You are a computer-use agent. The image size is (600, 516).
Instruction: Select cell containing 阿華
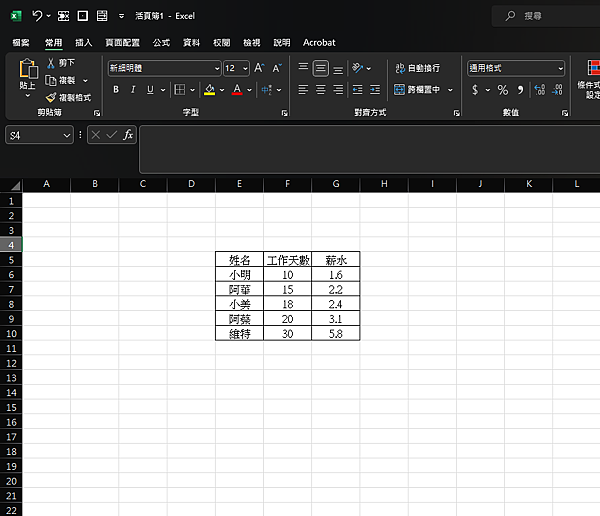pyautogui.click(x=239, y=289)
